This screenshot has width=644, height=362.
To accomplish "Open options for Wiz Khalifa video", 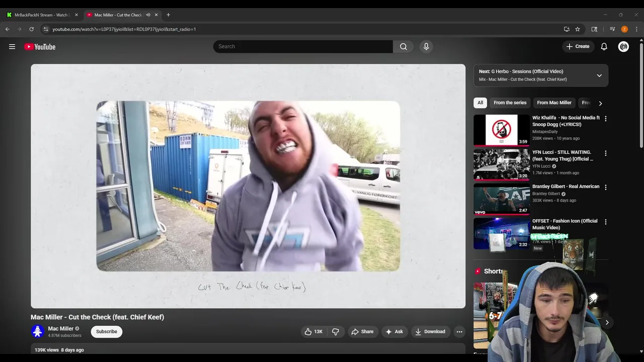I will [x=606, y=119].
